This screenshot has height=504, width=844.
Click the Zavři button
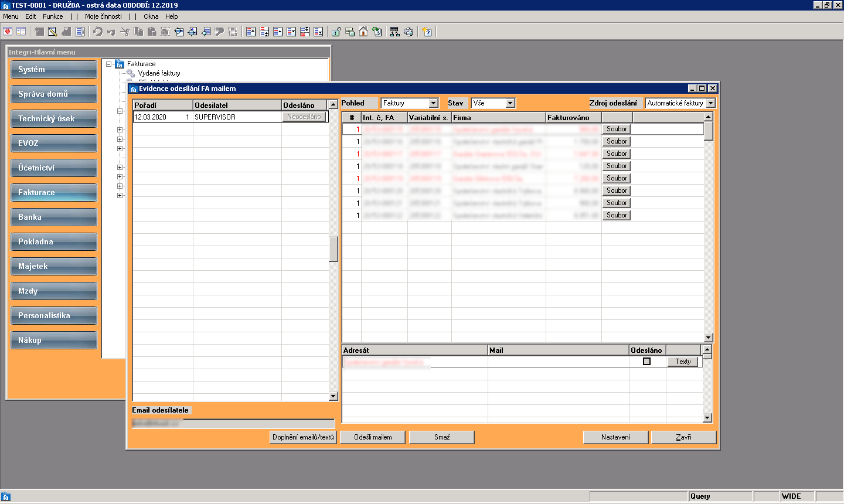pyautogui.click(x=683, y=437)
